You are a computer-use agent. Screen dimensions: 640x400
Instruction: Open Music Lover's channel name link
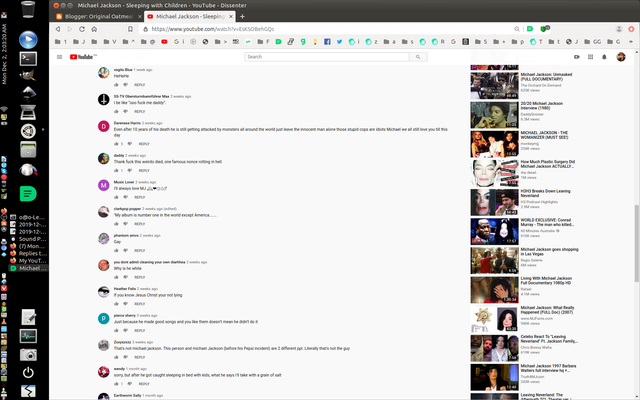tap(124, 182)
